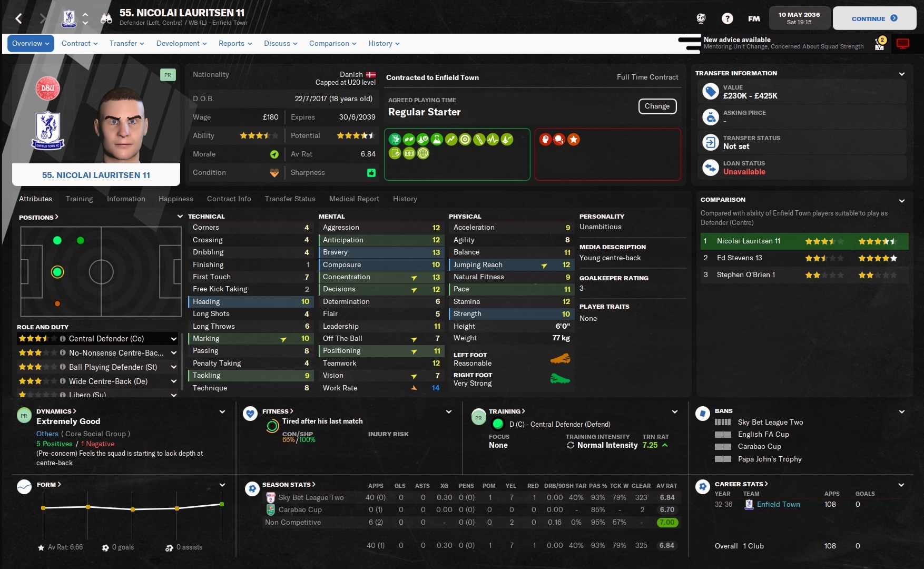Open the Others social group link

(47, 434)
